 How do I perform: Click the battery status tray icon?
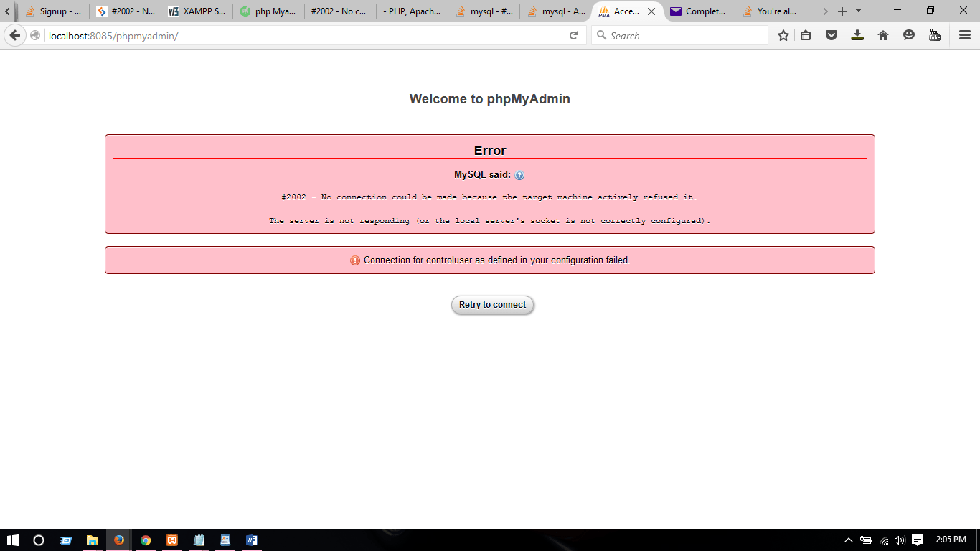click(866, 540)
